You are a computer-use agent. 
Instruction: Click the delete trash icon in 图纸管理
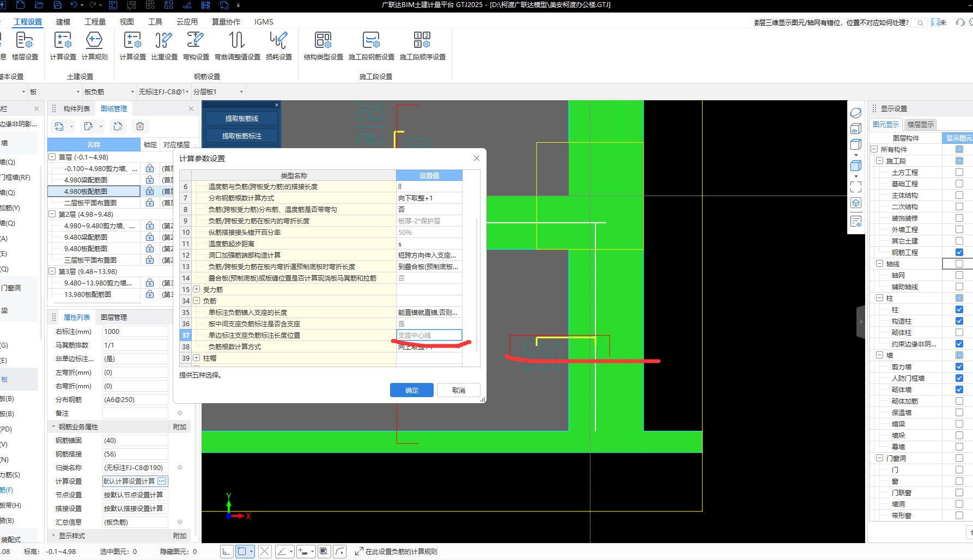pos(140,126)
